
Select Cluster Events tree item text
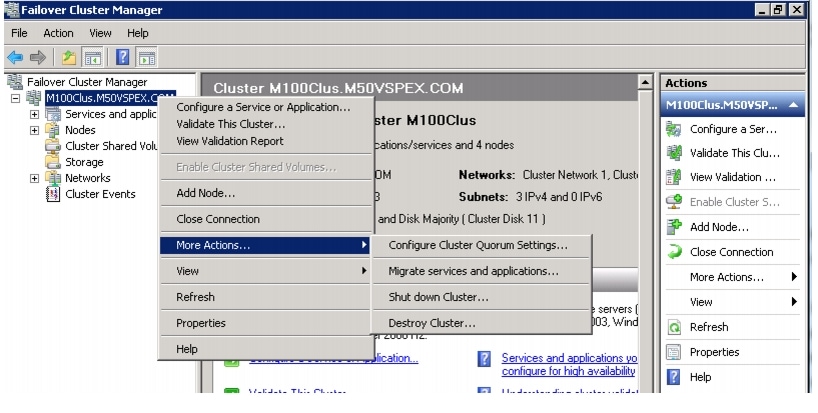[100, 194]
